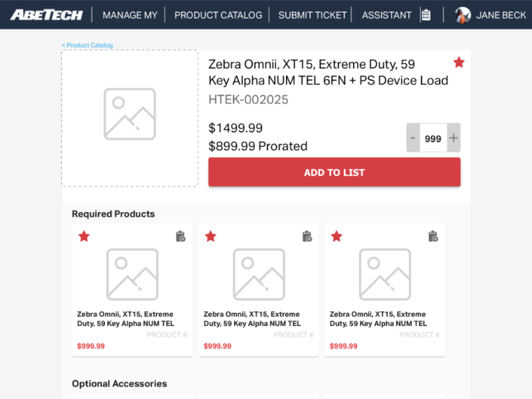Screen dimensions: 532x399
Task: Decrease quantity with the minus button
Action: 413,138
